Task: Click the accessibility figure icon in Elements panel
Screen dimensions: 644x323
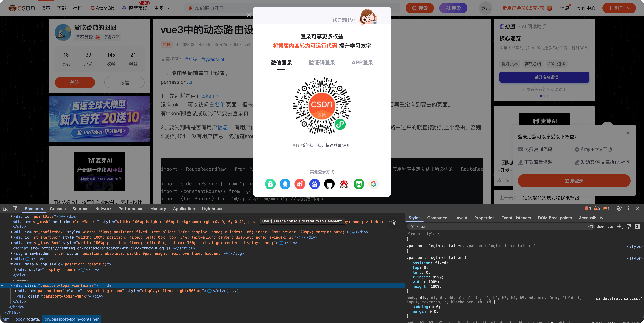Action: 394,223
